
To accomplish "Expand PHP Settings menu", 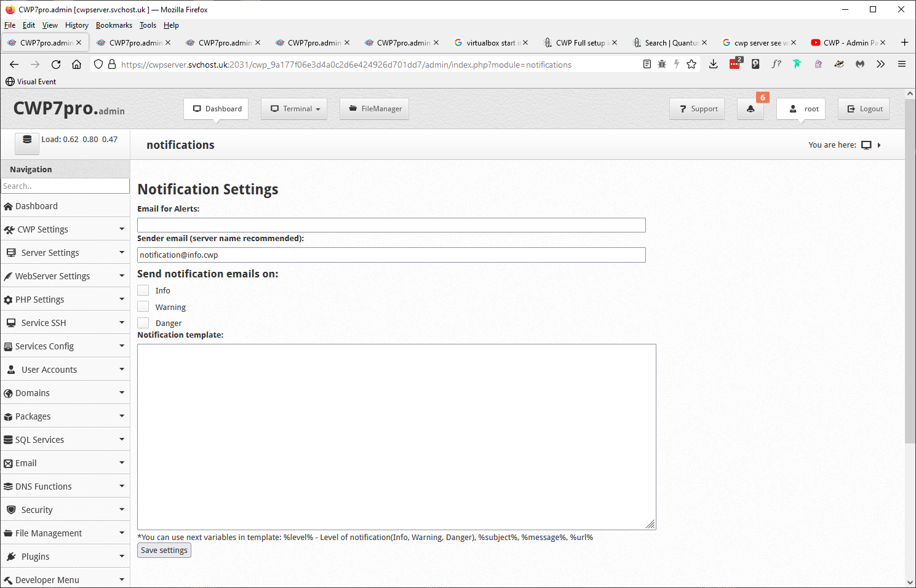I will click(65, 300).
